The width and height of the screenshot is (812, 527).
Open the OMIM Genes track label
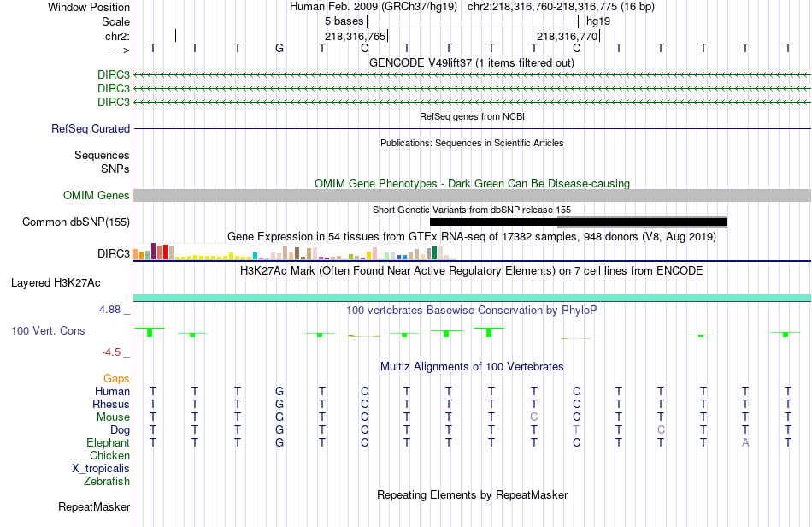(97, 195)
